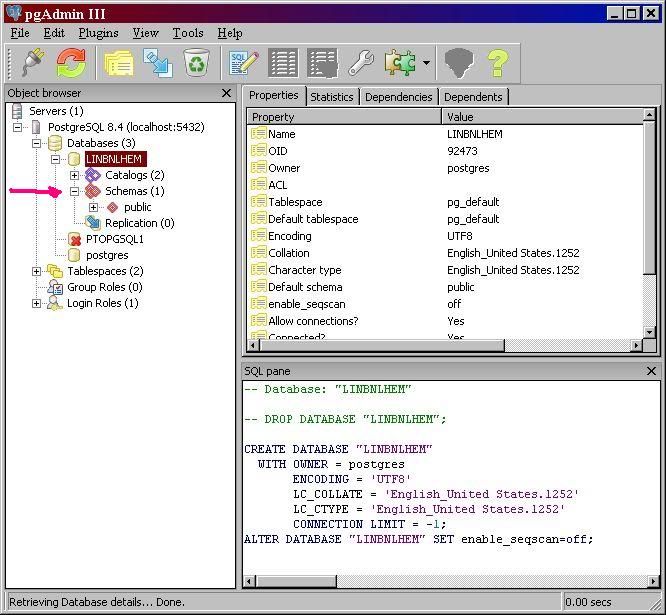Select Schemas (1) tree item
Viewport: 666px width, 615px height.
click(135, 191)
